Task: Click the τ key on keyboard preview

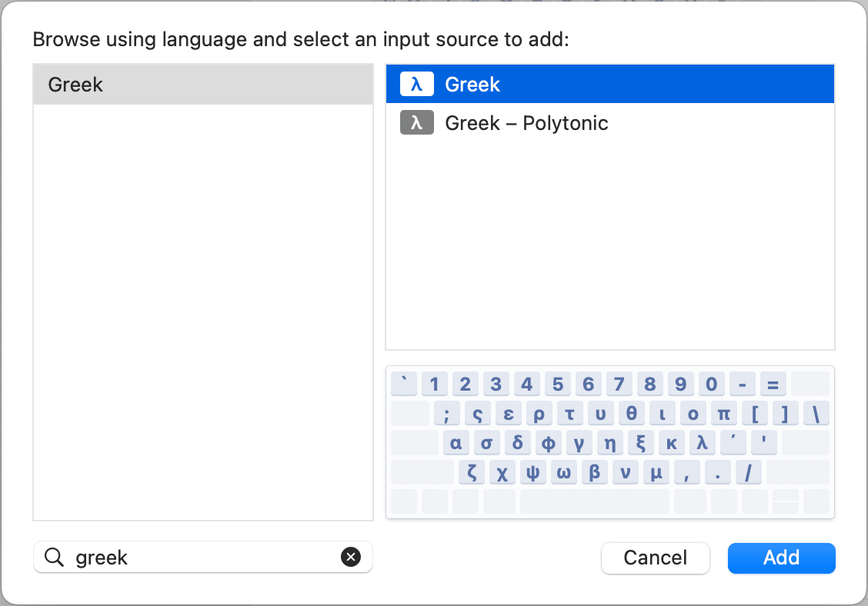Action: coord(570,414)
